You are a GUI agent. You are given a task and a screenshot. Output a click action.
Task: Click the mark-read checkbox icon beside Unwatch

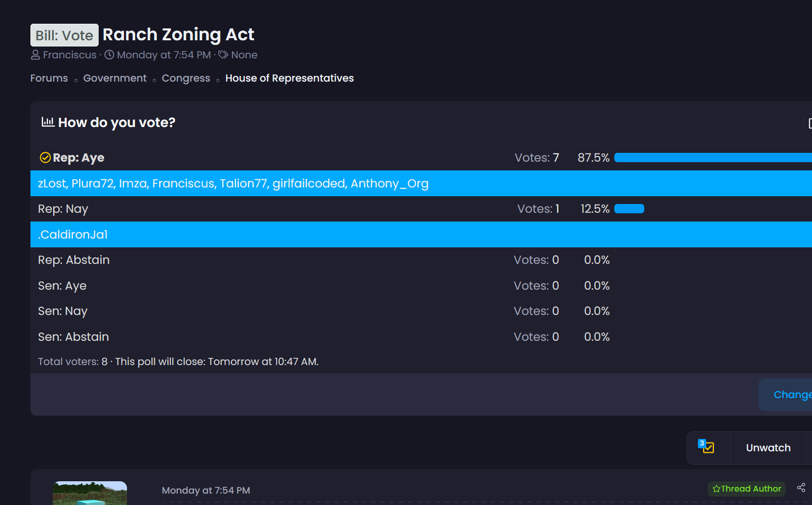706,447
